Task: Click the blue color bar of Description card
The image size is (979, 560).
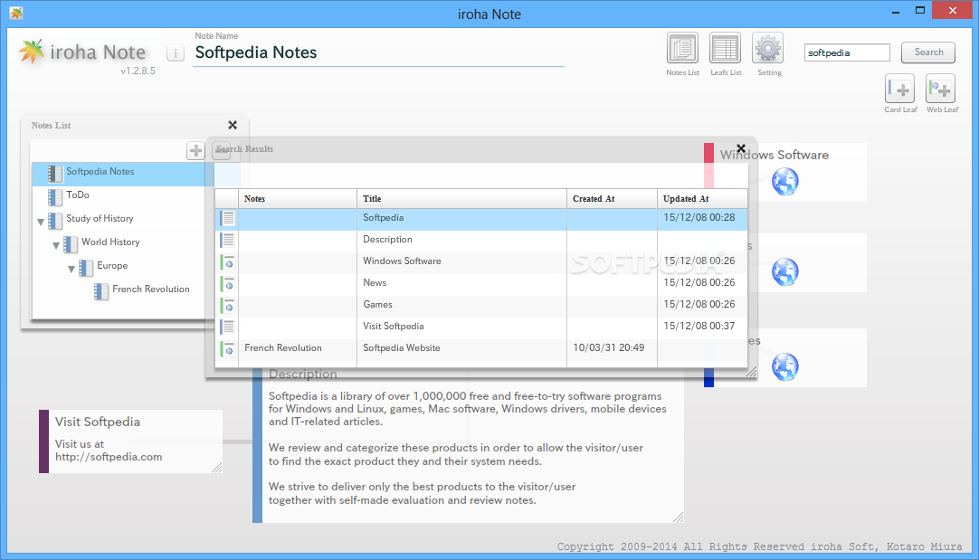Action: point(257,446)
